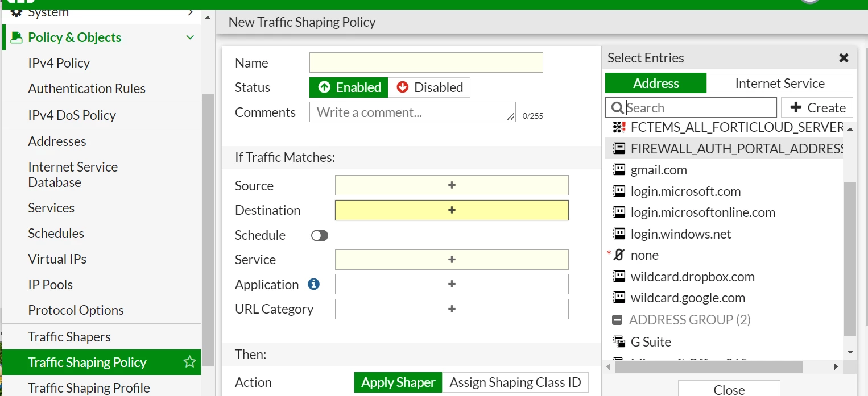
Task: Open IPv4 Policy page
Action: (59, 63)
